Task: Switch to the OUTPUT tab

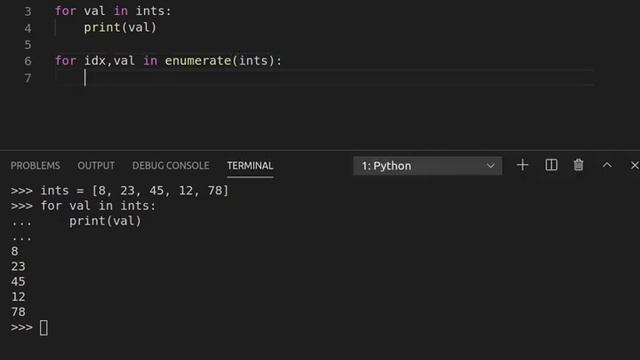Action: (96, 166)
